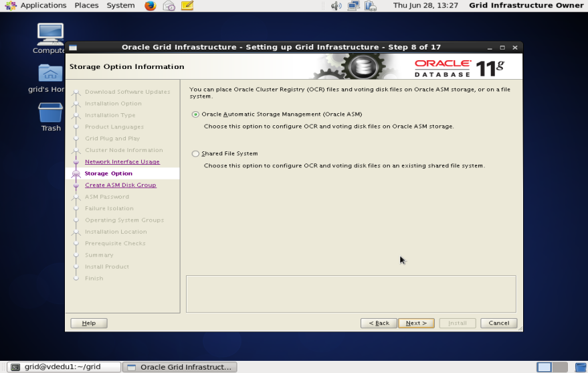Viewport: 588px width, 373px height.
Task: Select Oracle Automatic Storage Management radio button
Action: pos(195,115)
